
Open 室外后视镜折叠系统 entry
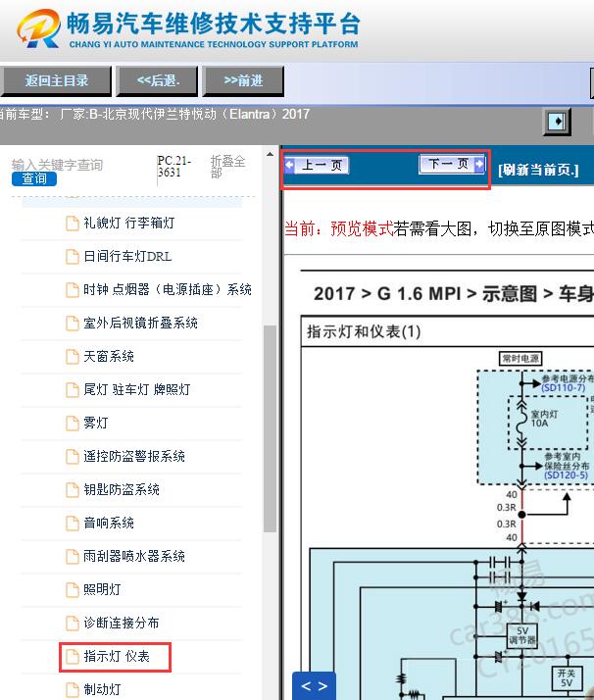coord(140,323)
